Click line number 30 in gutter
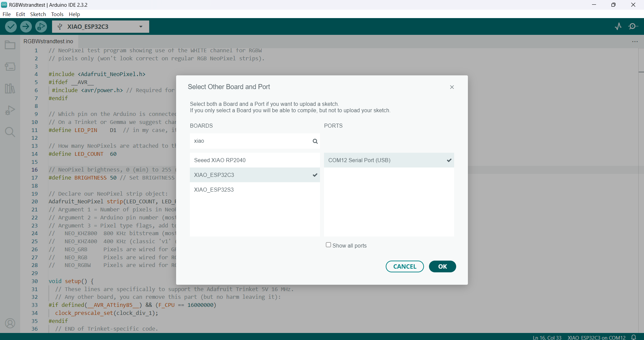The height and width of the screenshot is (340, 644). [35, 281]
